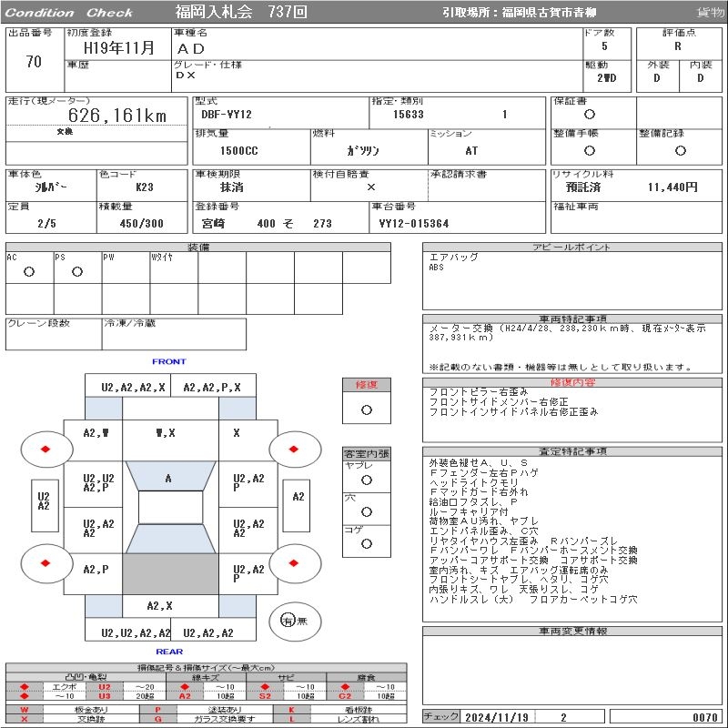
Task: Click the Condition Check header logo
Action: point(69,13)
